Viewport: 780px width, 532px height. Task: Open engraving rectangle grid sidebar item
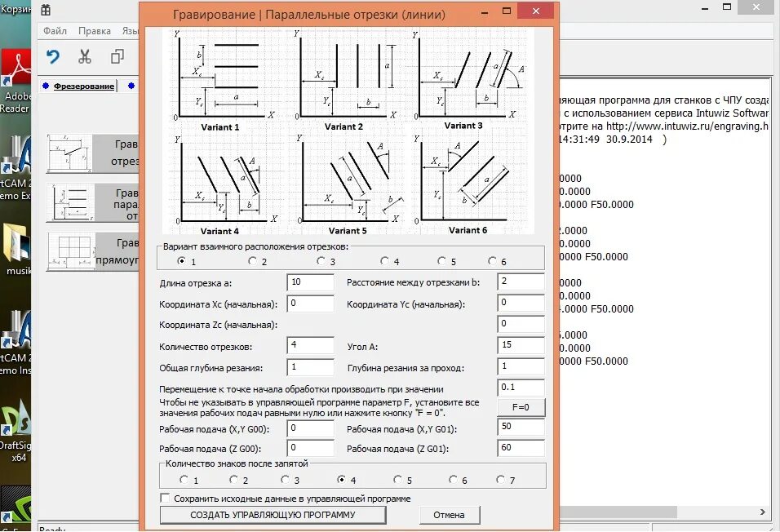pos(92,251)
